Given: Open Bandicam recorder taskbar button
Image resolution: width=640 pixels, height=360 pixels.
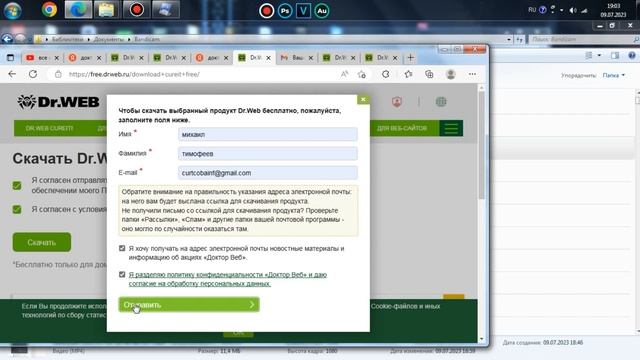Looking at the screenshot, I should (x=136, y=10).
